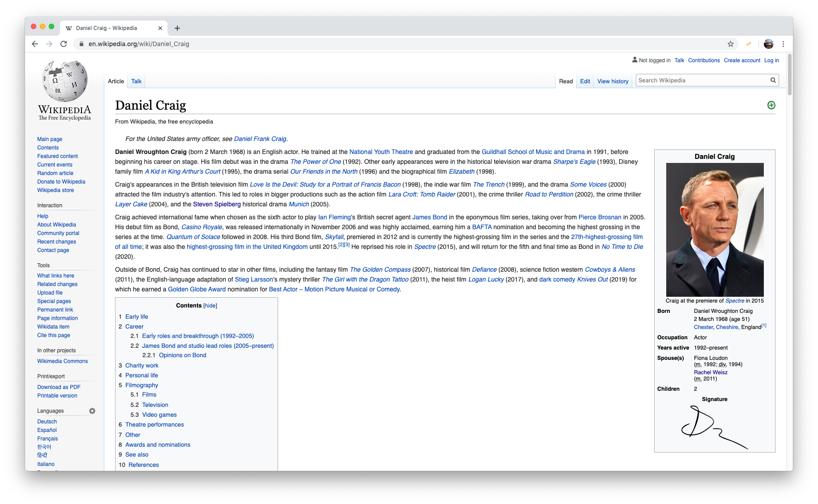Click reference [1] in infobox
The height and width of the screenshot is (504, 818).
(764, 325)
